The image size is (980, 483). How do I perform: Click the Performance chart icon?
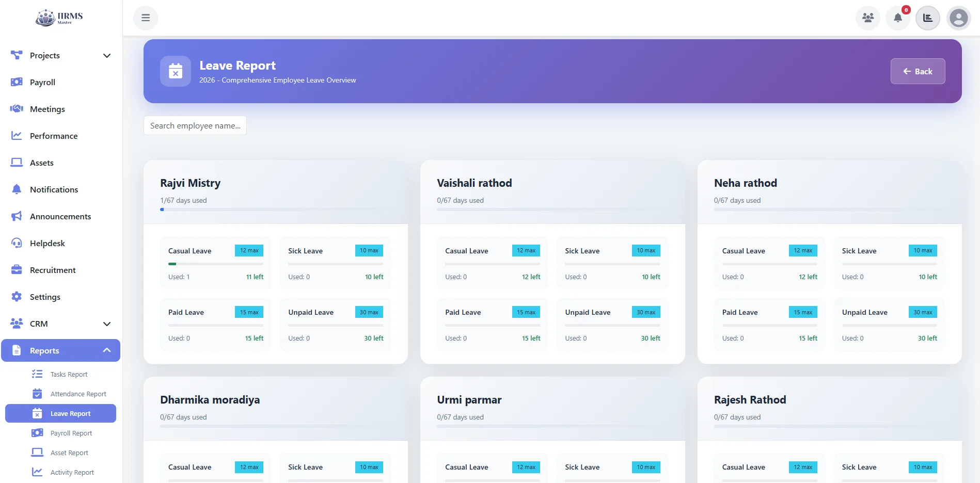point(17,135)
